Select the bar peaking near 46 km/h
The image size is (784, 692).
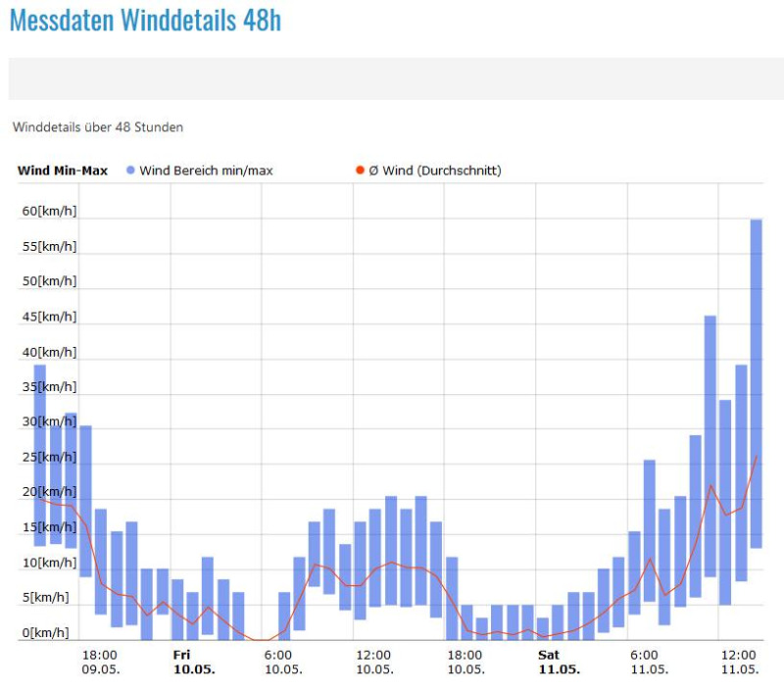pos(710,446)
